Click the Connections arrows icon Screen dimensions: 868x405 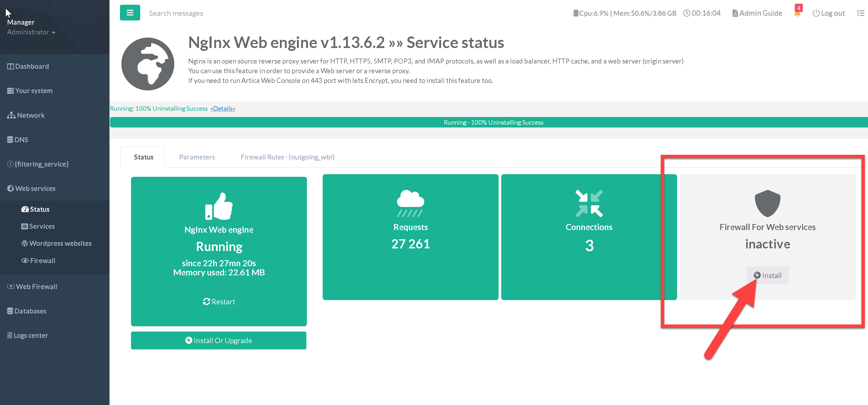coord(589,203)
